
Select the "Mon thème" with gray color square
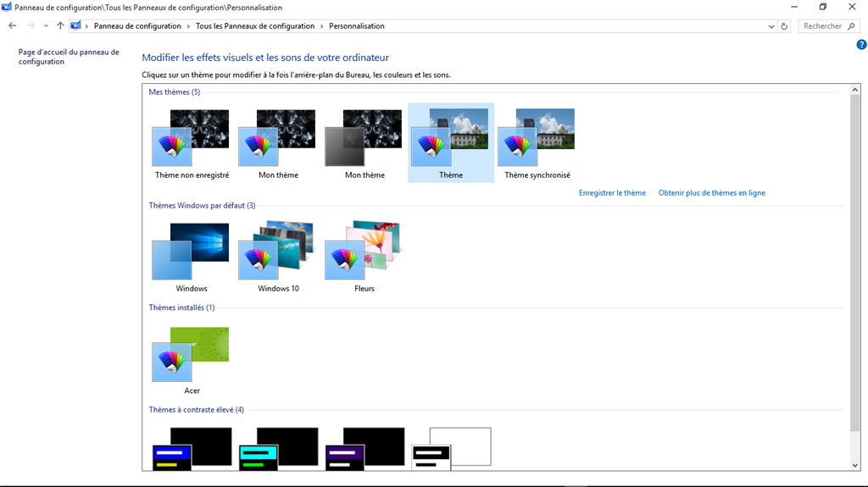[x=364, y=144]
